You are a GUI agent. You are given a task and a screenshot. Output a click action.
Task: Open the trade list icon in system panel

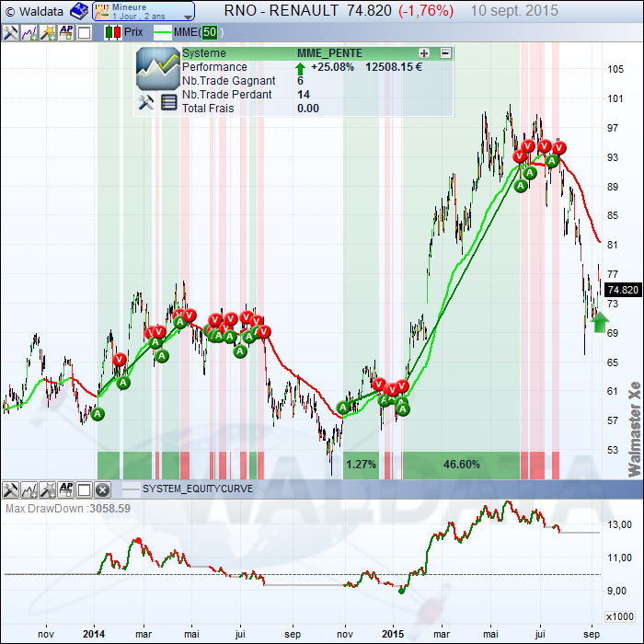[x=168, y=102]
